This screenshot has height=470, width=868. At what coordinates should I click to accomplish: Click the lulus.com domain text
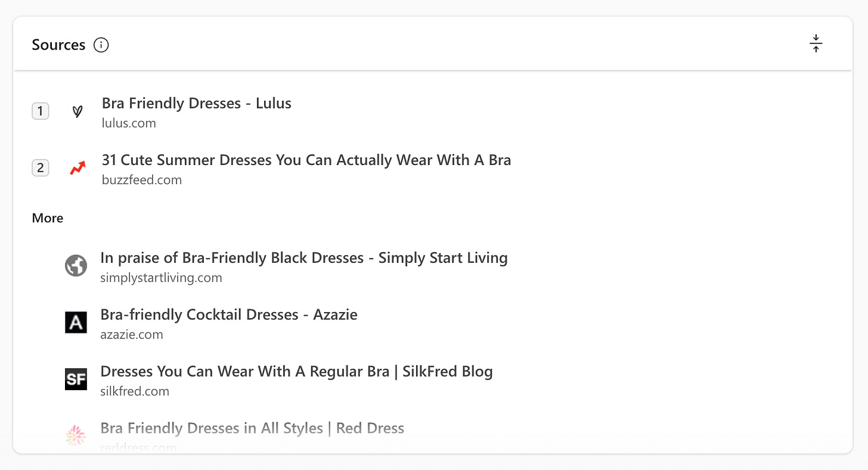tap(129, 123)
